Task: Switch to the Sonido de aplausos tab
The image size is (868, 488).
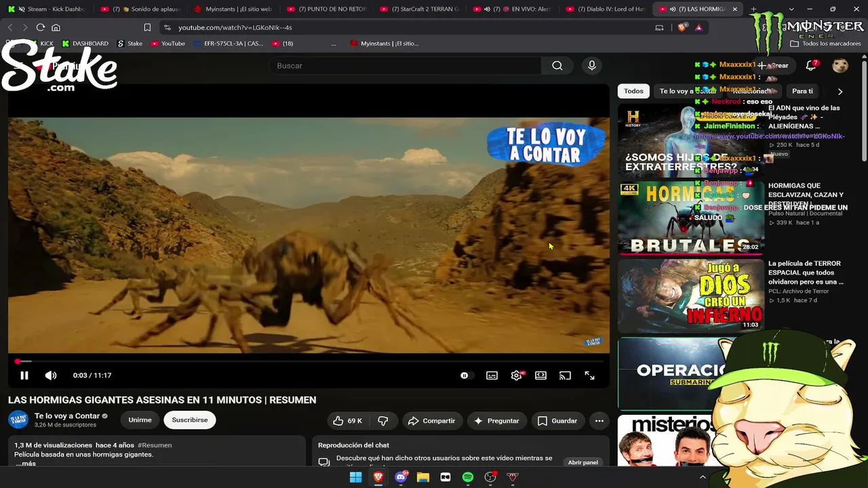Action: 140,9
